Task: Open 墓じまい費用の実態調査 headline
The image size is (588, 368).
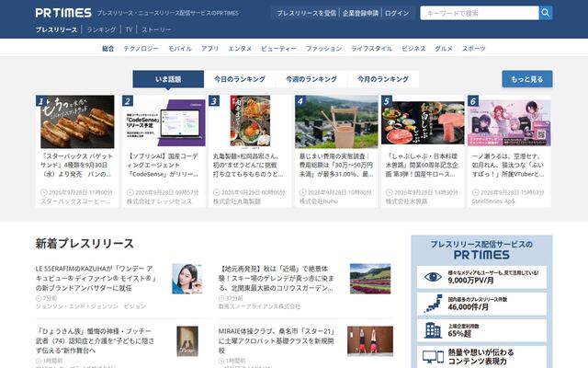Action: coord(336,166)
